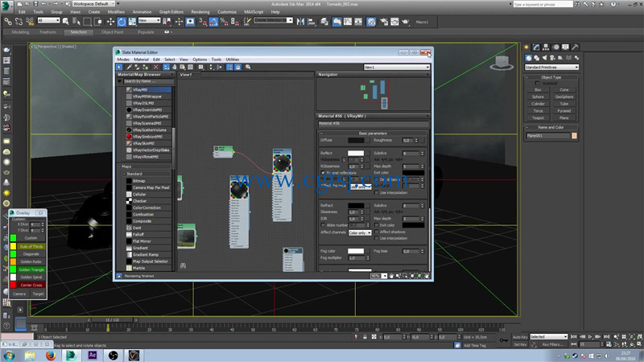The image size is (644, 362).
Task: Open the Rendering menu
Action: pyautogui.click(x=200, y=12)
